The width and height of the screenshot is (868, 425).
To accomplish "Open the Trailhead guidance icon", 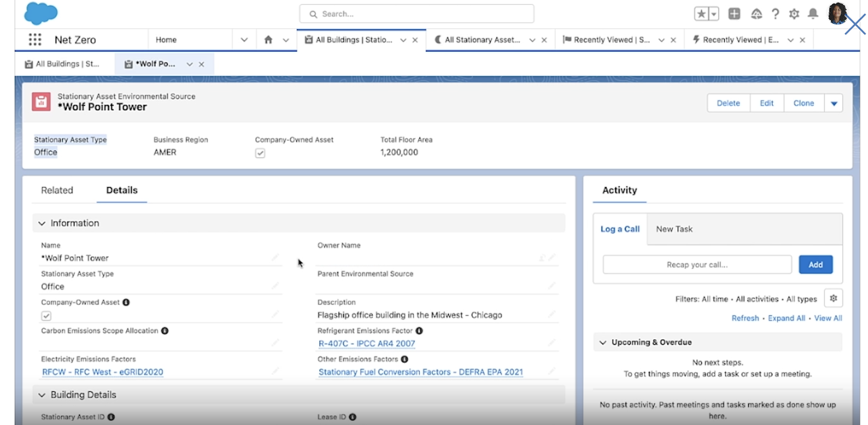I will click(756, 14).
